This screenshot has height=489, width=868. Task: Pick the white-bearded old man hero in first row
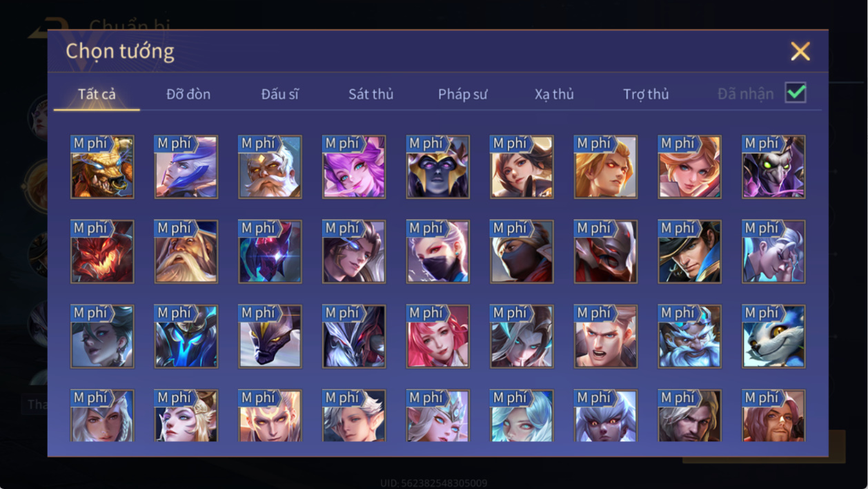tap(270, 166)
